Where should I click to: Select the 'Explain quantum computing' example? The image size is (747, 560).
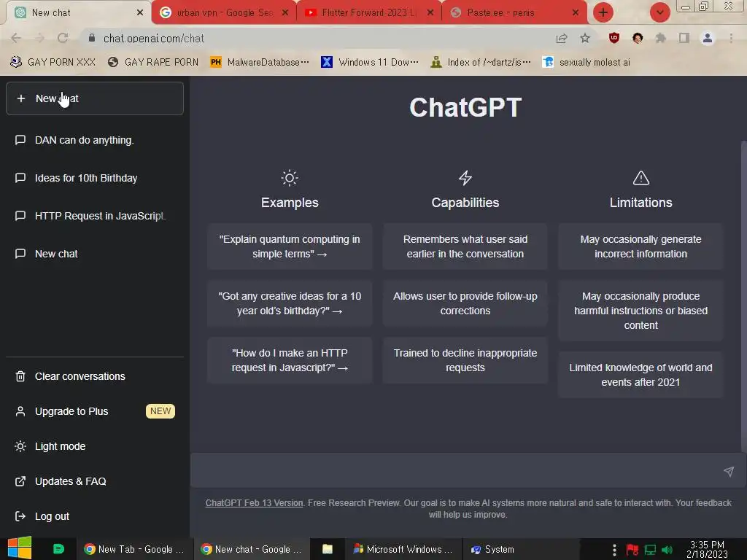click(290, 246)
